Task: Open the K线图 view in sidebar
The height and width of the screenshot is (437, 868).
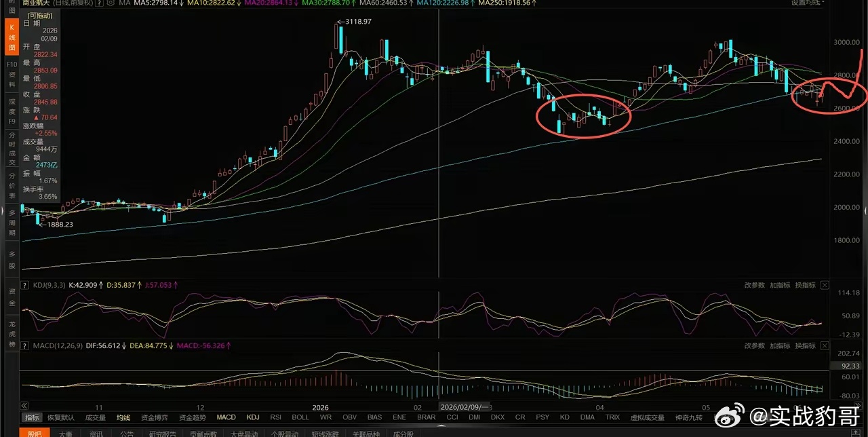Action: (12, 38)
